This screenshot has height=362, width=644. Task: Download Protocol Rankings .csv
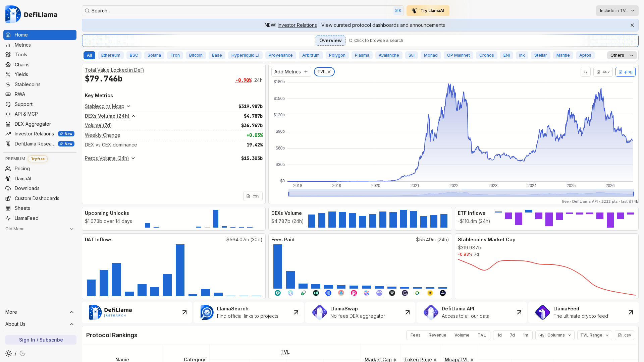(x=625, y=335)
